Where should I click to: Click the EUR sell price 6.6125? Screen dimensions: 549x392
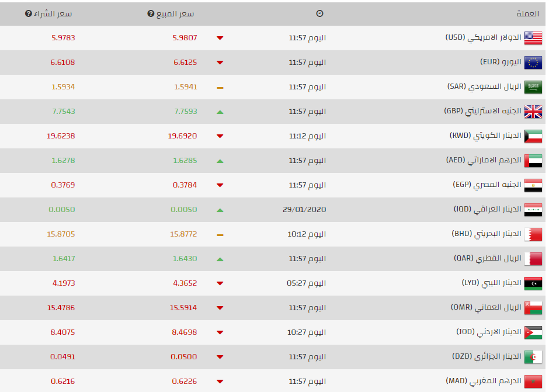pos(185,63)
